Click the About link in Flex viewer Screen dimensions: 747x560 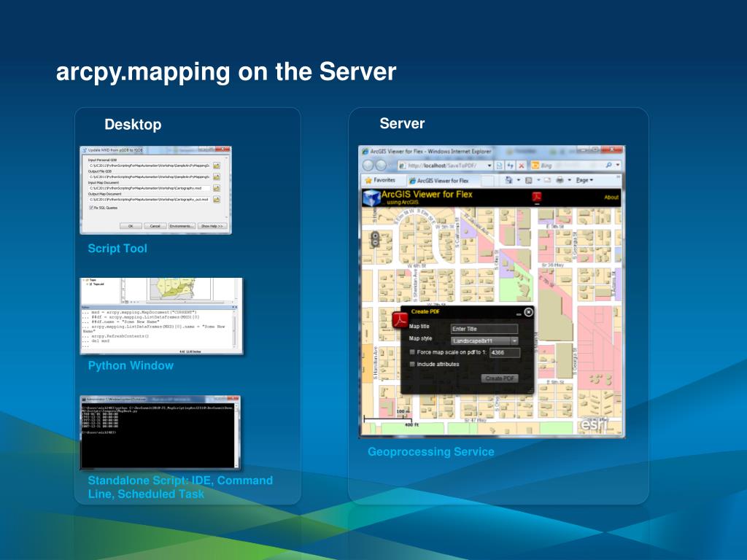[611, 197]
